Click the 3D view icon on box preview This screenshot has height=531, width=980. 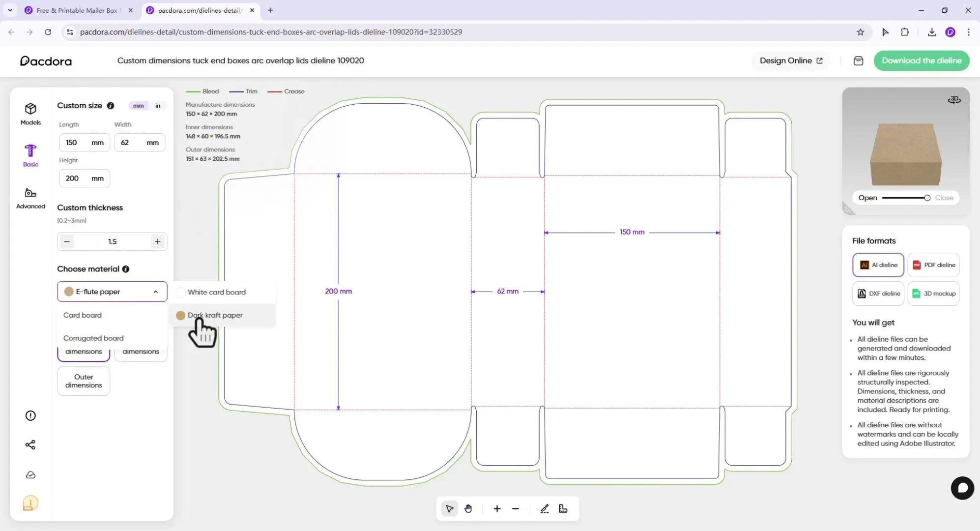click(954, 99)
